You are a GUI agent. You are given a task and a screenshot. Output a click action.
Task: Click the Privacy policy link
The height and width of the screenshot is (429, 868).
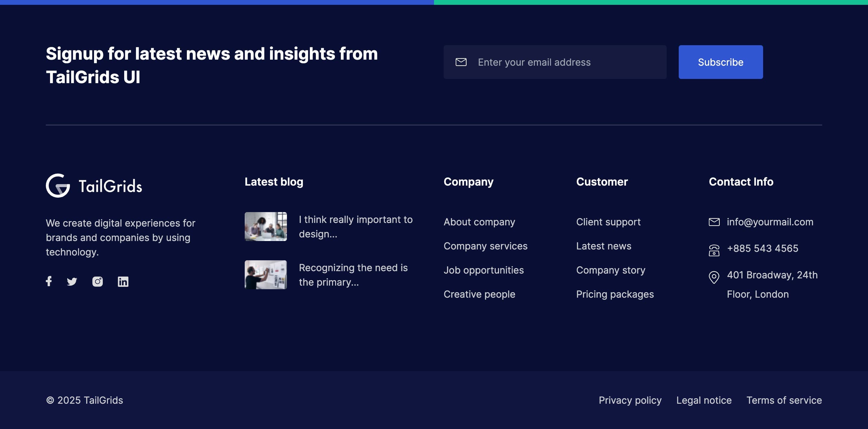pos(630,399)
